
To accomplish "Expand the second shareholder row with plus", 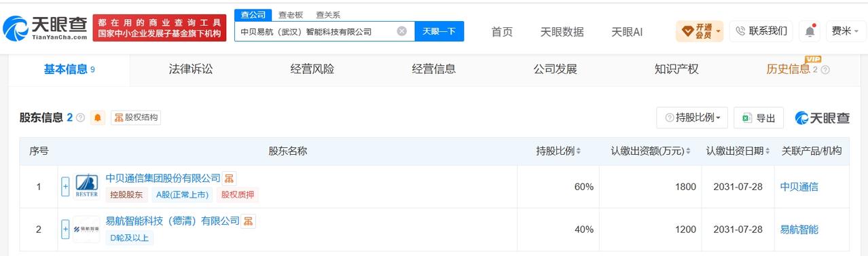I will pyautogui.click(x=65, y=230).
